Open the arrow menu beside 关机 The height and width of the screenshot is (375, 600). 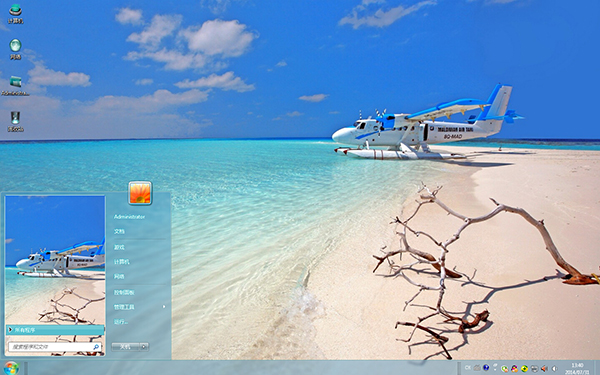pyautogui.click(x=144, y=347)
